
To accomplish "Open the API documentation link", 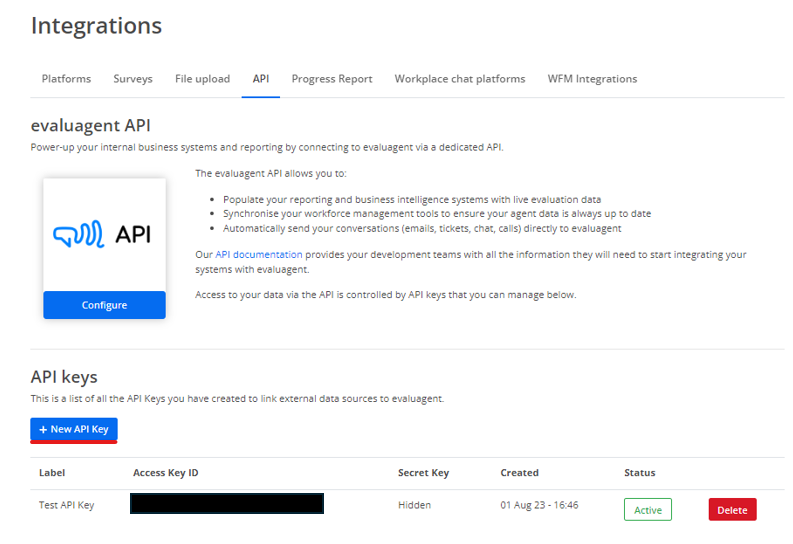I will tap(258, 254).
